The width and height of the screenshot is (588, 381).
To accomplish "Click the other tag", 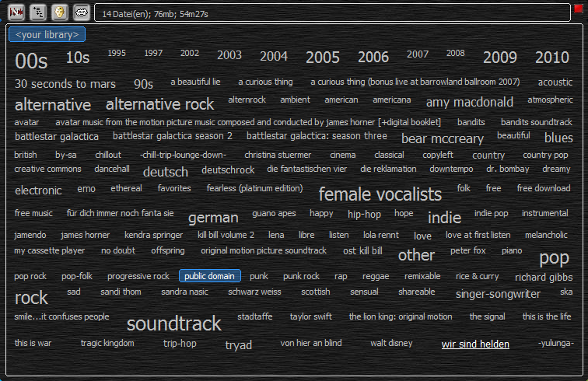I will click(x=416, y=255).
